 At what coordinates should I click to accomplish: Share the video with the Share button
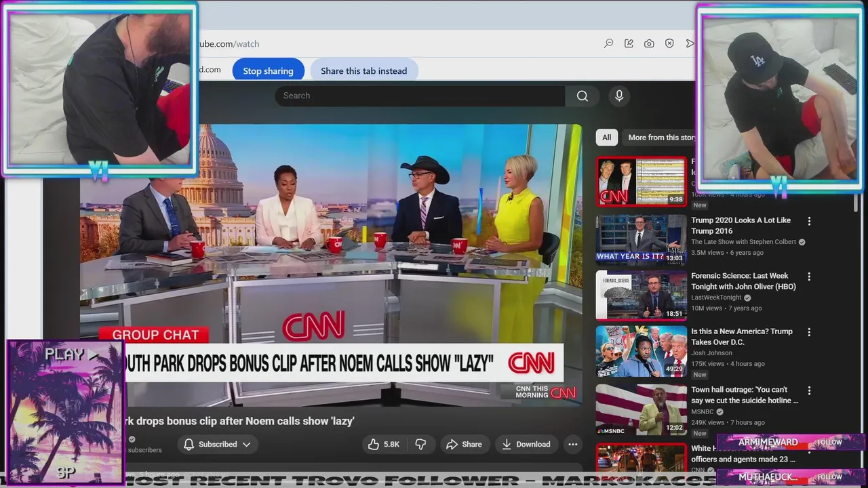[x=464, y=445]
